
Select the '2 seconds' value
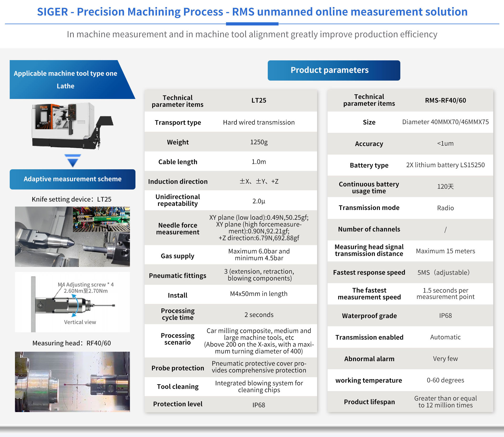tap(259, 315)
